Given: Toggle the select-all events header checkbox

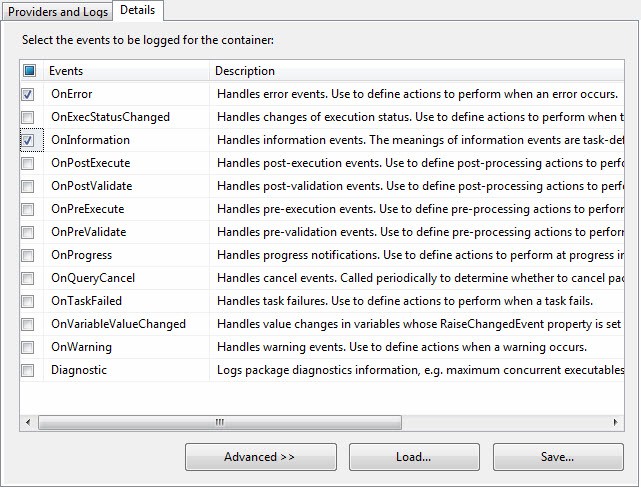Looking at the screenshot, I should tap(29, 71).
